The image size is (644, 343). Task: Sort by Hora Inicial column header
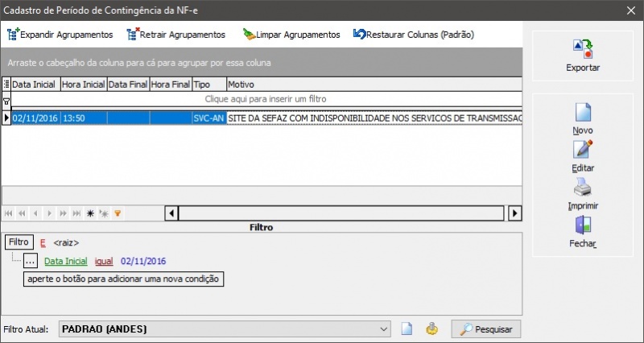click(84, 85)
